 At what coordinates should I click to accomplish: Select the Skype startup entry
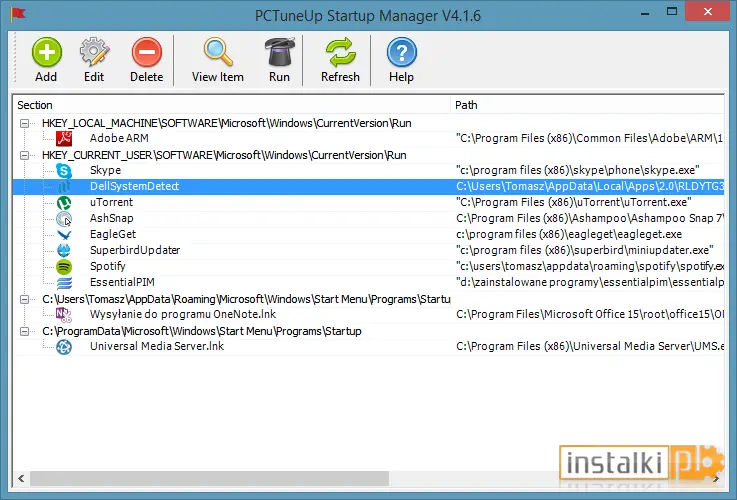pyautogui.click(x=105, y=170)
